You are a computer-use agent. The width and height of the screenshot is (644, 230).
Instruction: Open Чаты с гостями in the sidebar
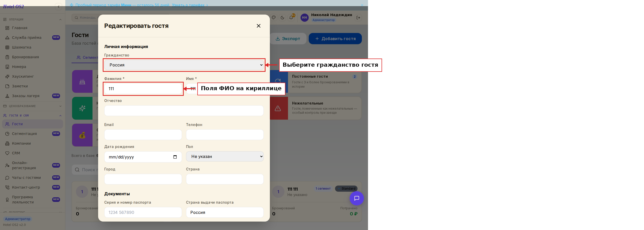coord(32,178)
